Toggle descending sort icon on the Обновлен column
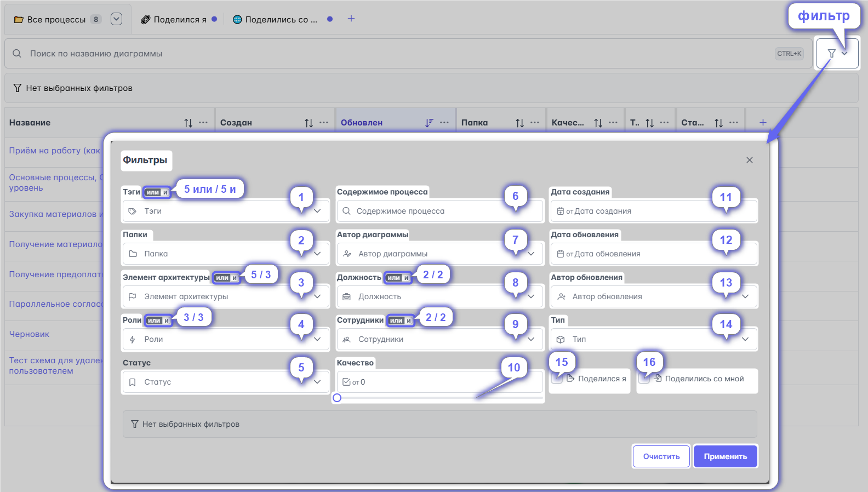 coord(429,123)
